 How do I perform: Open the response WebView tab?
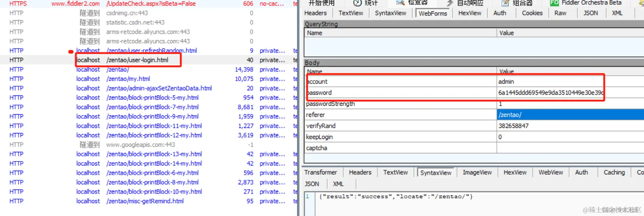pos(551,172)
